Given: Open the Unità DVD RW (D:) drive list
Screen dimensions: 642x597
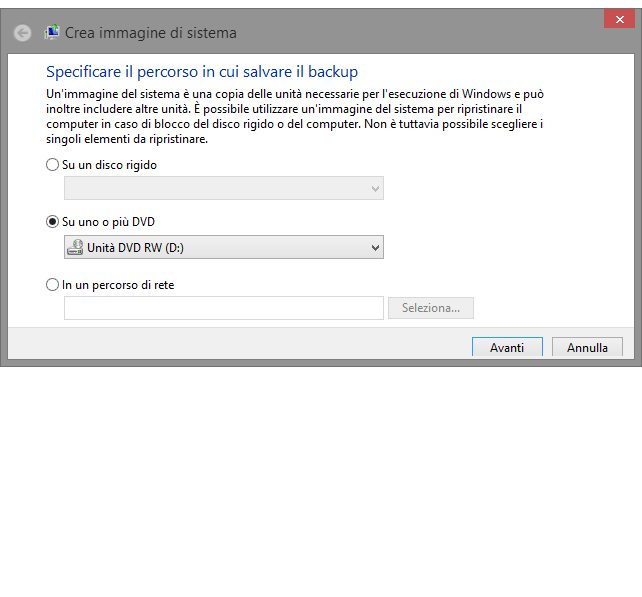Looking at the screenshot, I should tap(220, 247).
